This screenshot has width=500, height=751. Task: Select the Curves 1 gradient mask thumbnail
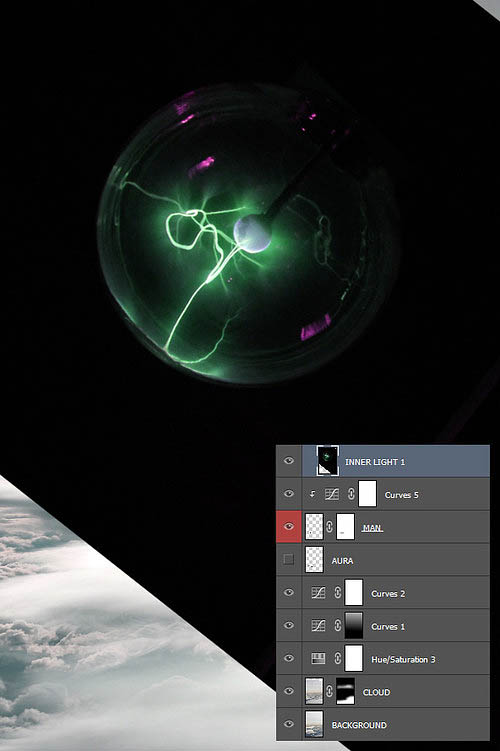pyautogui.click(x=353, y=626)
